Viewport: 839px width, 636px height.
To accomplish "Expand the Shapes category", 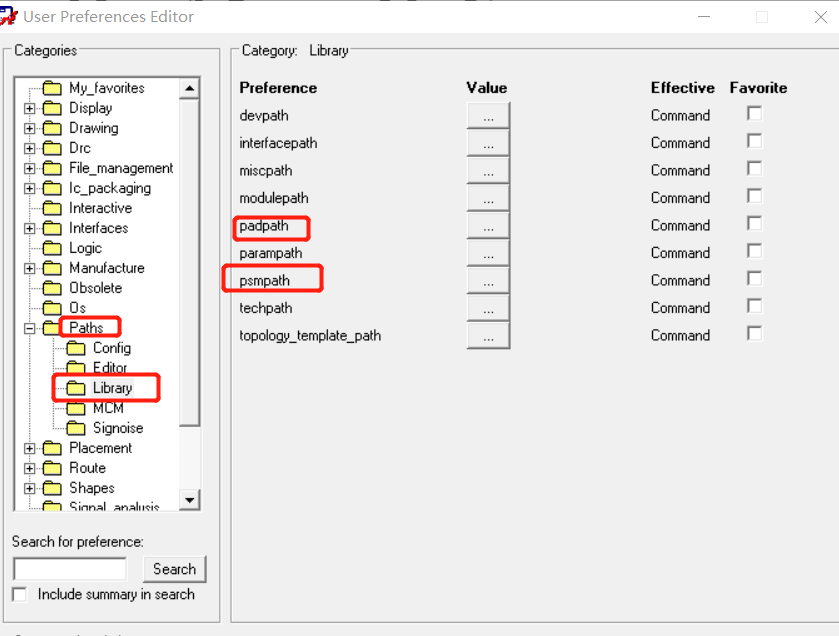I will 30,488.
